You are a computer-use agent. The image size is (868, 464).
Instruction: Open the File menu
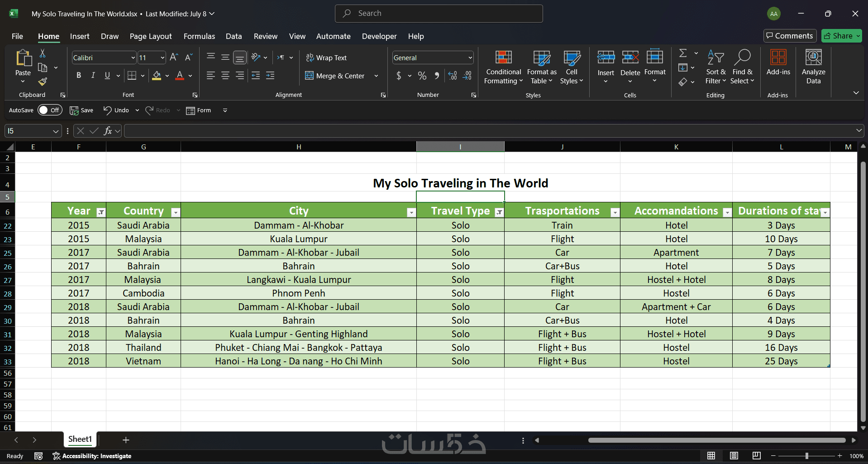pos(17,36)
